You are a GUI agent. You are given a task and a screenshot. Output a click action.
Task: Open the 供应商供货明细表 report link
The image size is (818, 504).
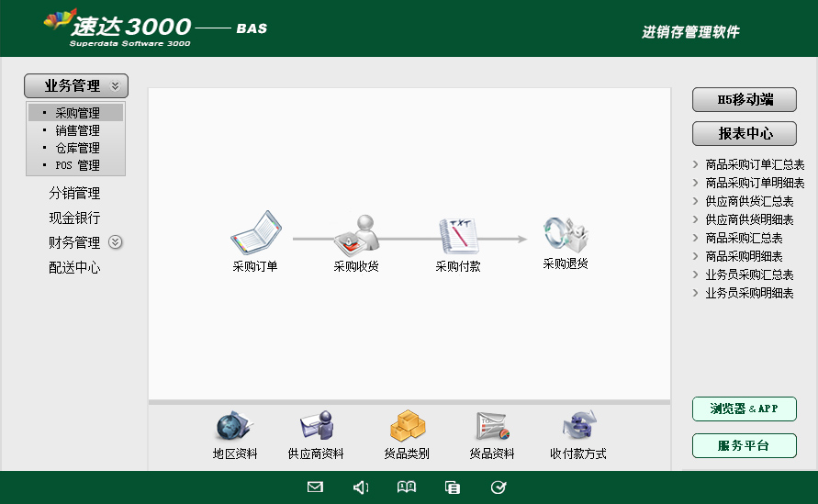click(749, 220)
